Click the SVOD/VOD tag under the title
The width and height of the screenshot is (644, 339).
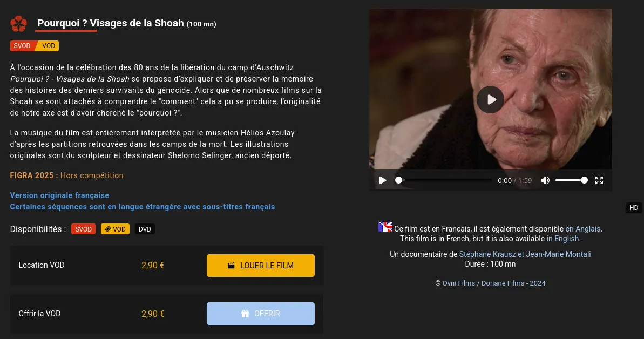point(35,45)
